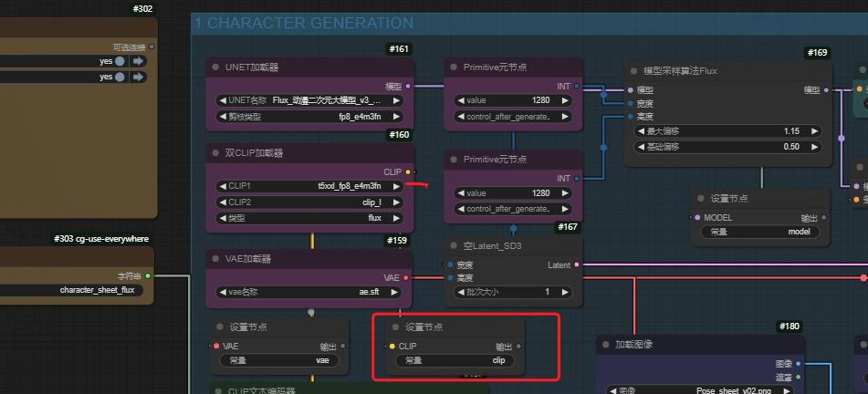This screenshot has width=868, height=394.
Task: Open the vae名称 ae.sft dropdown
Action: [309, 292]
